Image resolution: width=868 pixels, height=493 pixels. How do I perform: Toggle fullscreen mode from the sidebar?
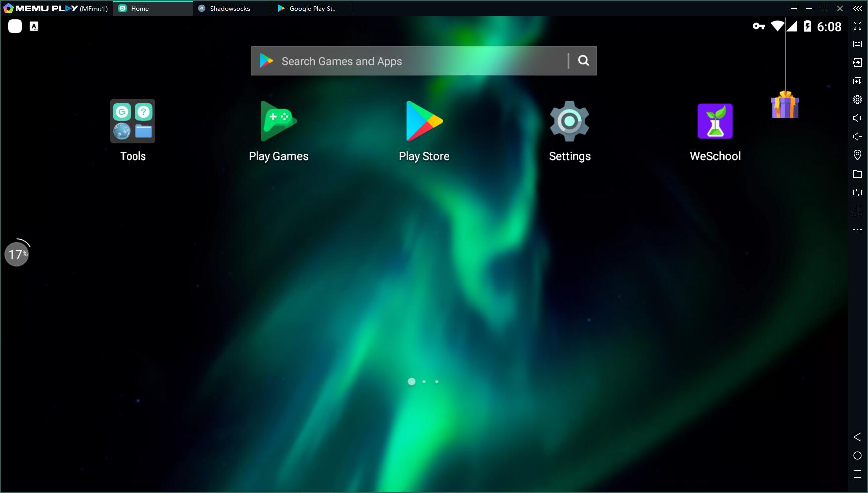coord(857,26)
